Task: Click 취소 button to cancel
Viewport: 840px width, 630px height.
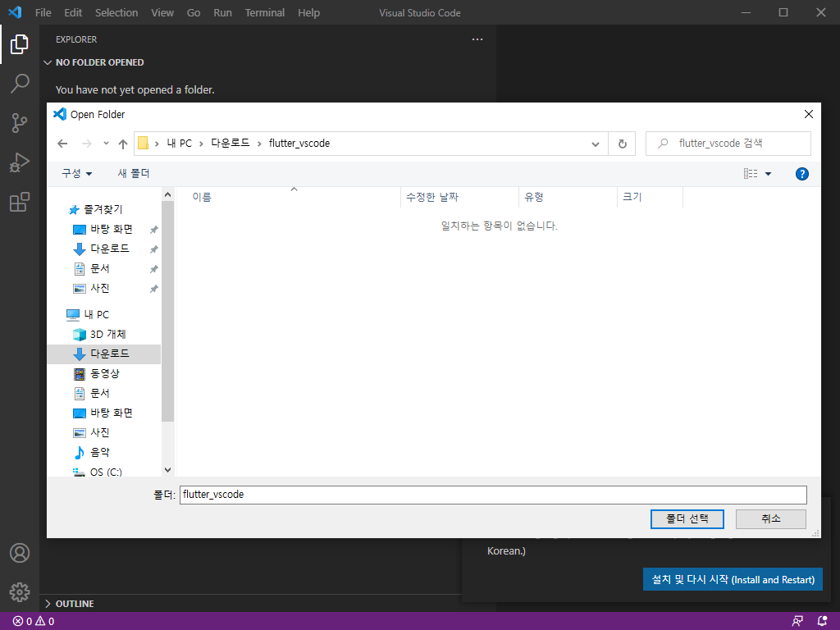Action: coord(771,519)
